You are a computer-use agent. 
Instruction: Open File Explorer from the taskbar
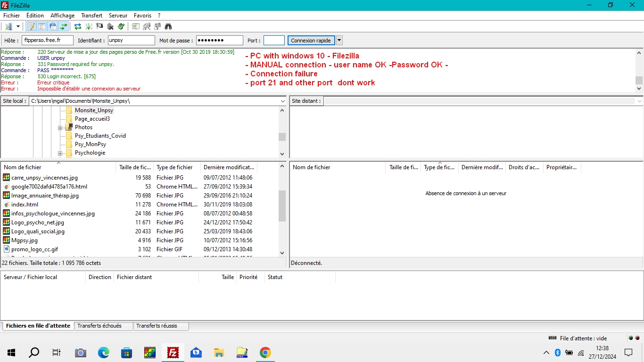(219, 352)
